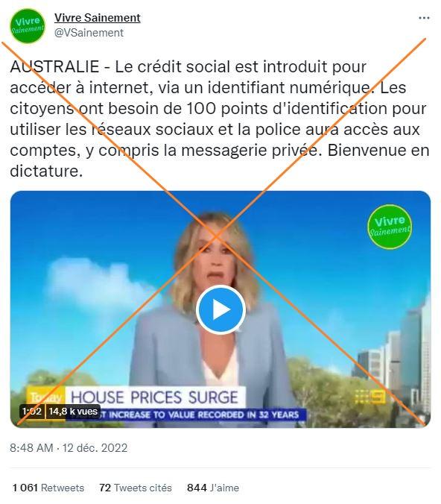Viewport: 441px width, 504px height.
Task: Click the HOUSE PRICES SURGE headline banner
Action: tap(155, 397)
